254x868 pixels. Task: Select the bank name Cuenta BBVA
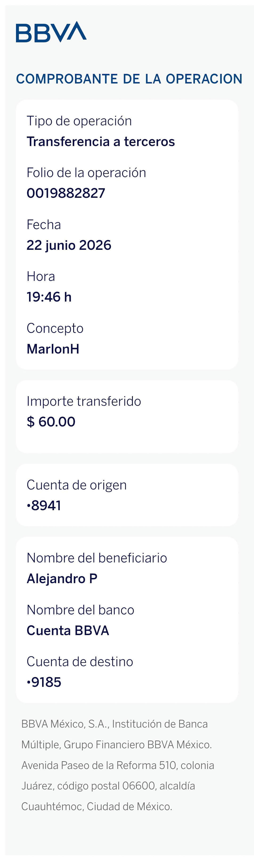click(x=68, y=630)
